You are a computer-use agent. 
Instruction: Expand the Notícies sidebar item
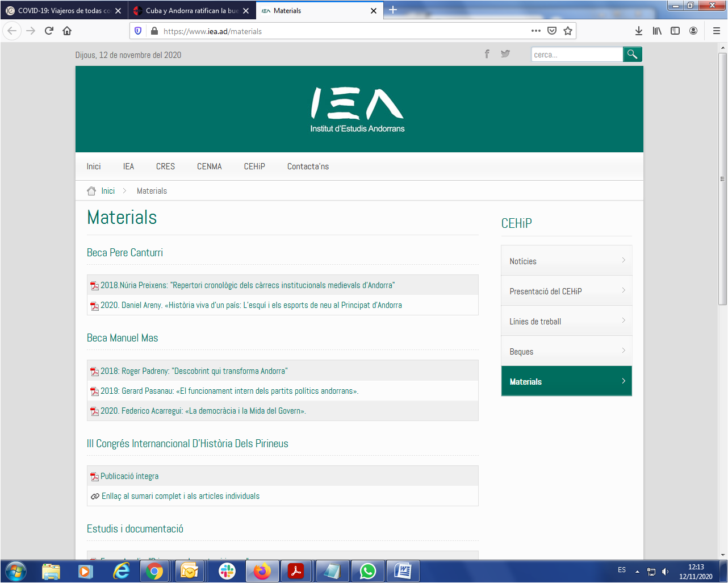[566, 261]
